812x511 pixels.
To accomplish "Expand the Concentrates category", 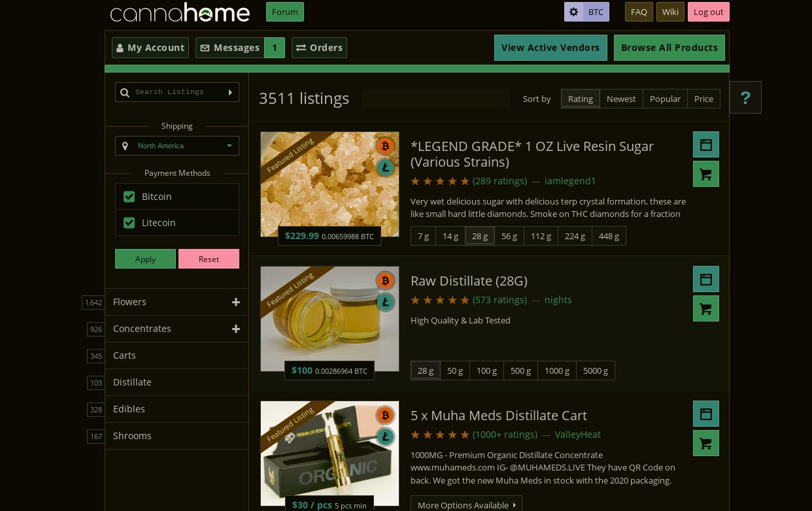I will click(236, 329).
